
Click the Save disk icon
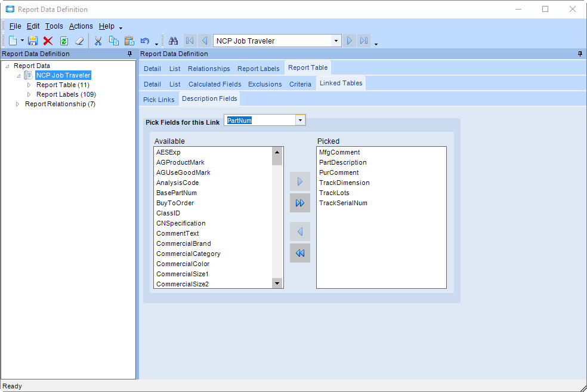33,41
